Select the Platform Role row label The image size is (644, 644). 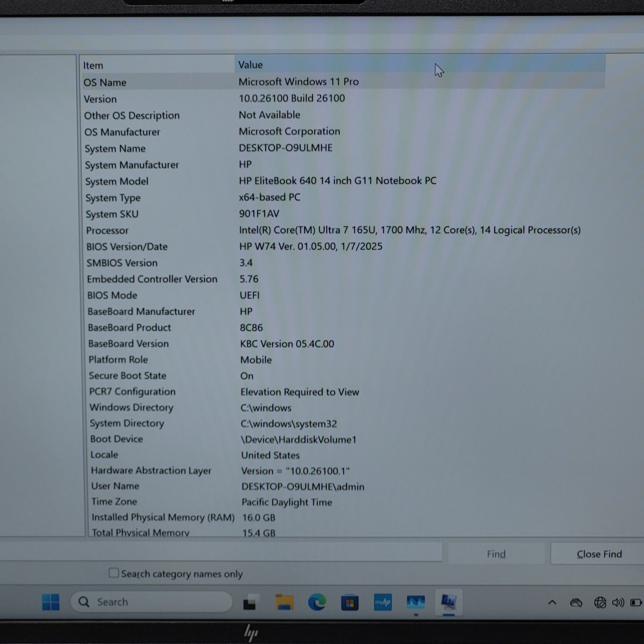tap(118, 360)
